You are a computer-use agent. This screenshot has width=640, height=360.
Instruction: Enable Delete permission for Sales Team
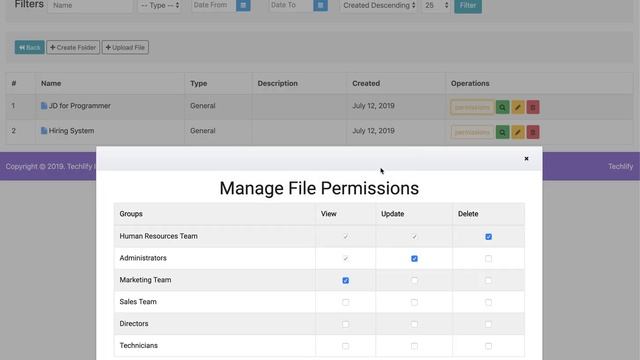tap(489, 302)
